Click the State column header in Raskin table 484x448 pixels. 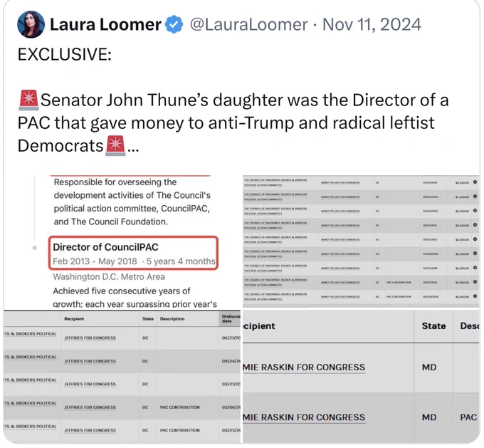[433, 326]
